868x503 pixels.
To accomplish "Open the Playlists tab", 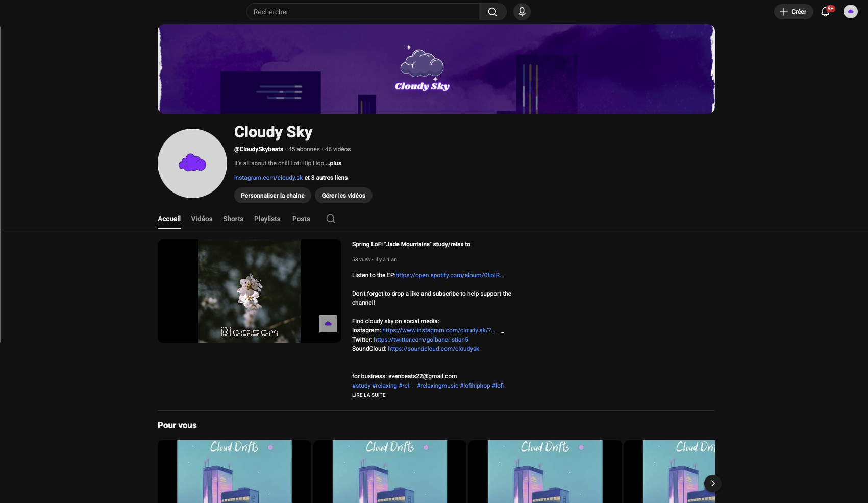I will pyautogui.click(x=267, y=219).
